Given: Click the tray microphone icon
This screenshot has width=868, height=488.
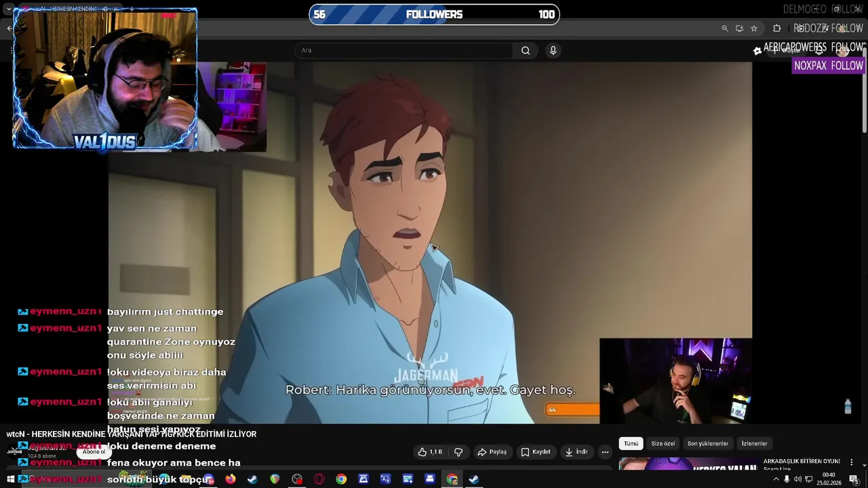Looking at the screenshot, I should coord(787,479).
